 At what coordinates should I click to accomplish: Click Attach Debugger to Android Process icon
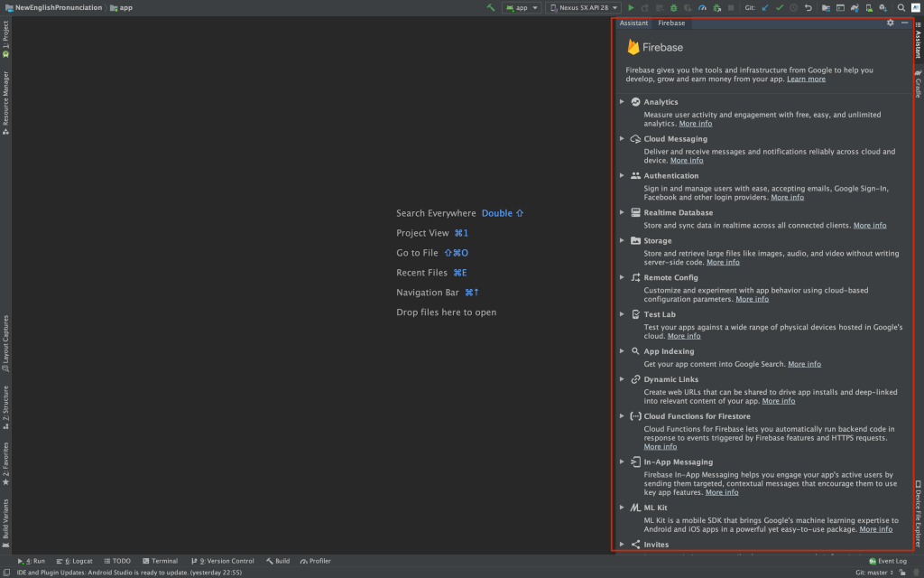pos(717,7)
